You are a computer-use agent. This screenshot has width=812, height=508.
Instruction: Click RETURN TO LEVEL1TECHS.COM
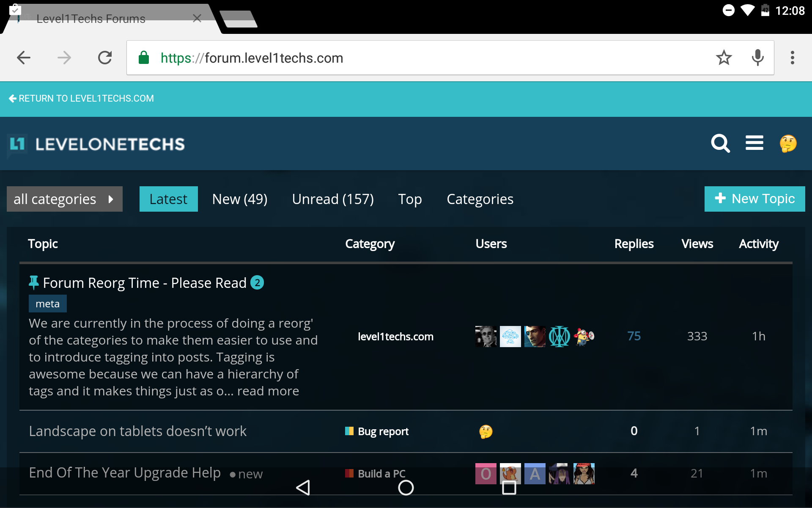point(82,98)
